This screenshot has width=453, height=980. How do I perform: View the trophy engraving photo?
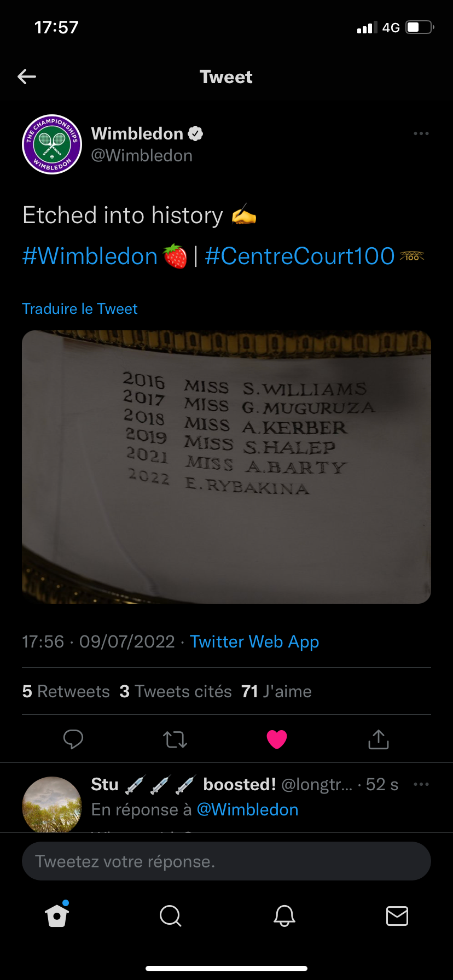pyautogui.click(x=226, y=467)
